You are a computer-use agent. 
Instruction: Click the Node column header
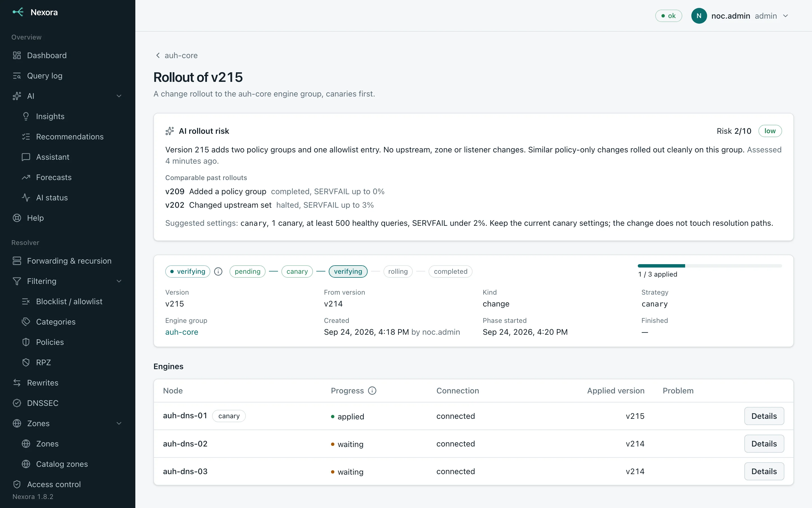tap(173, 390)
